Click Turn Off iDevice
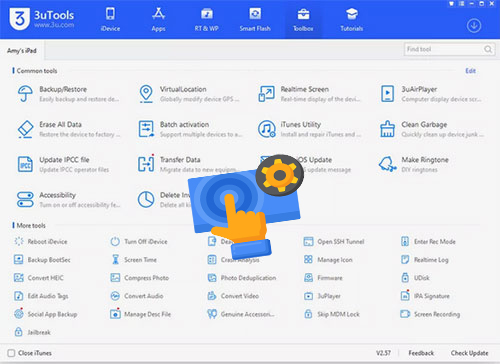 tap(139, 241)
